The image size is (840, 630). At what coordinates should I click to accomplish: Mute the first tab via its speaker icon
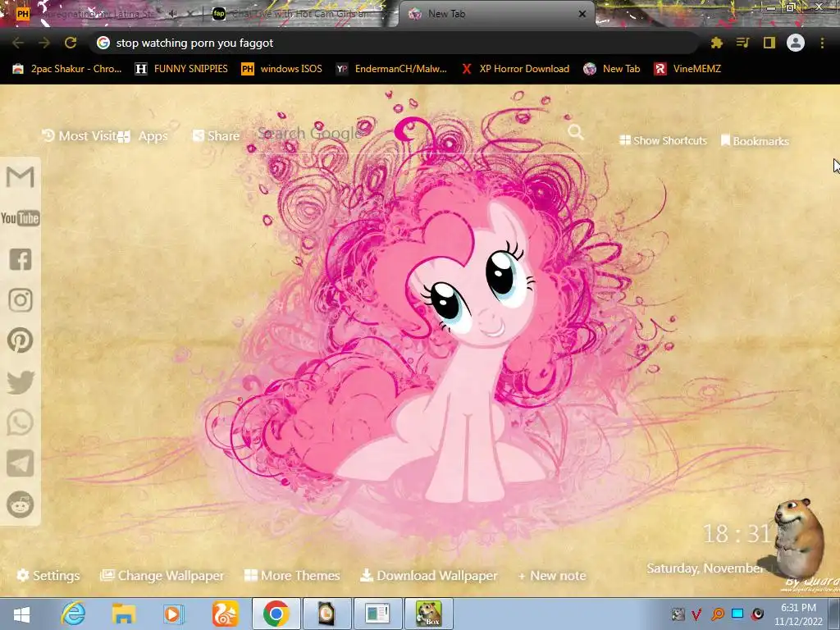pyautogui.click(x=172, y=14)
